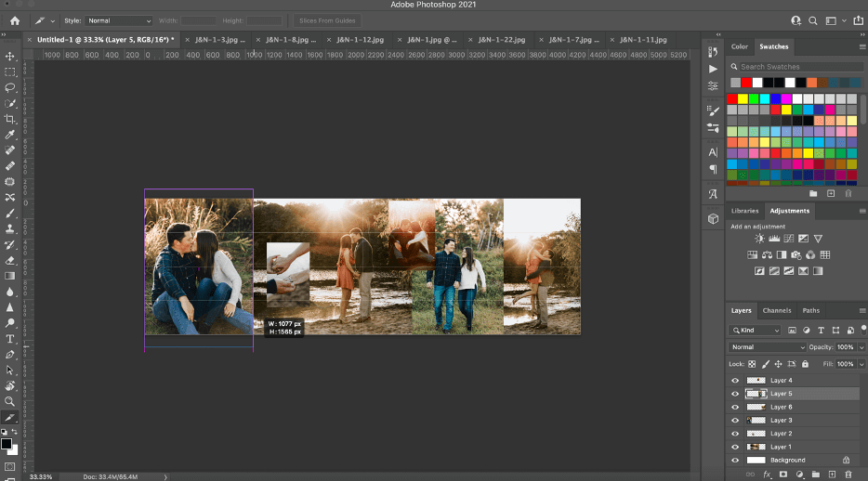This screenshot has height=481, width=868.
Task: Add a Brightness/Contrast adjustment
Action: coord(759,239)
